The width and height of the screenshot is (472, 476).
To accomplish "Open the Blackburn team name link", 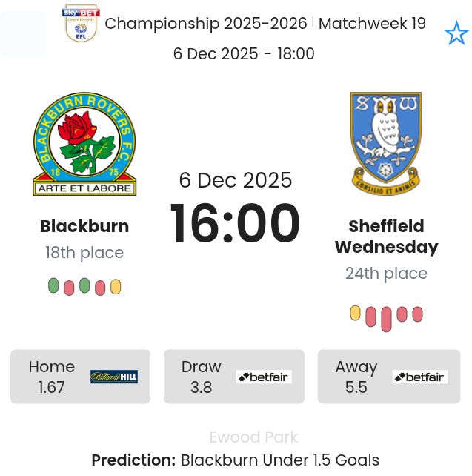I will [x=84, y=226].
